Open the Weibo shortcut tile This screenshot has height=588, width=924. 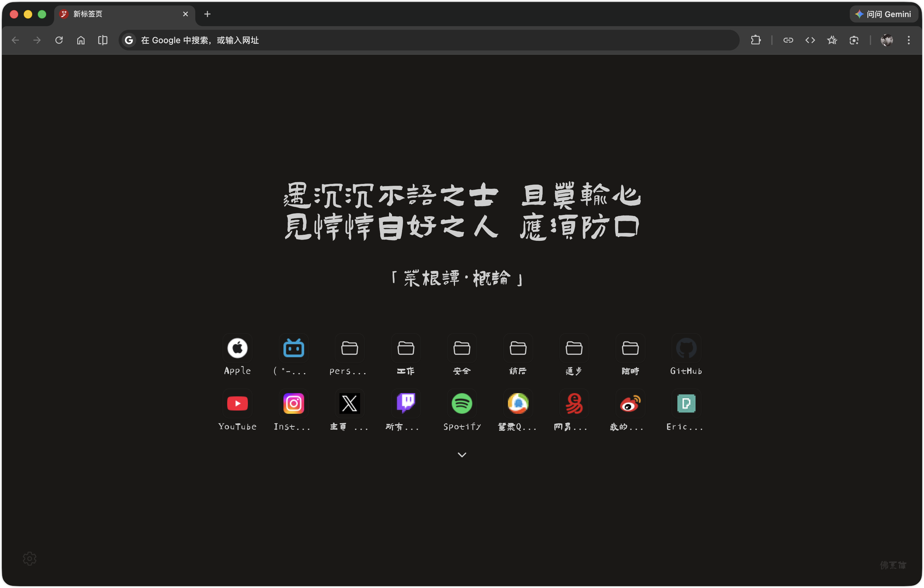click(630, 403)
